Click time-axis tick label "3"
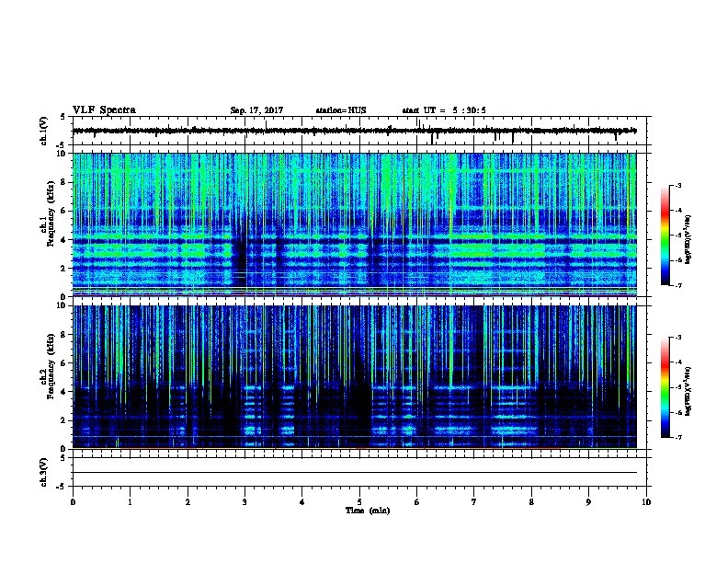Screen dimensions: 728x563 tap(245, 502)
